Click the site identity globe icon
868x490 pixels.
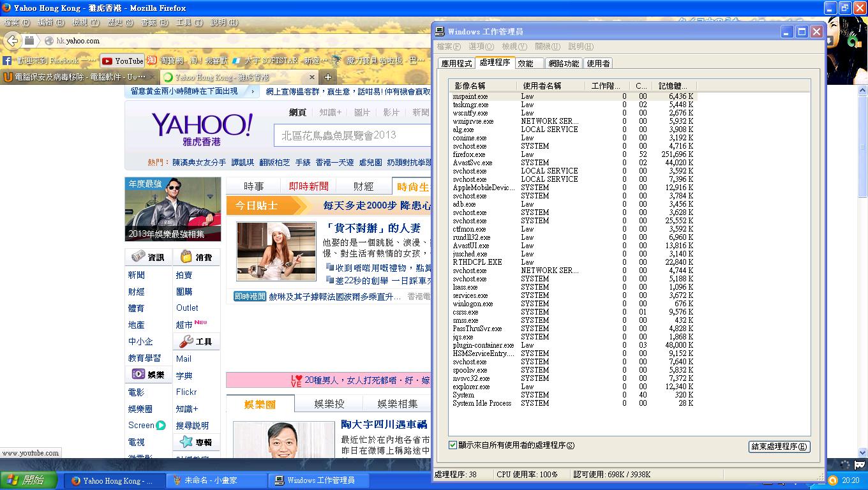coord(49,41)
